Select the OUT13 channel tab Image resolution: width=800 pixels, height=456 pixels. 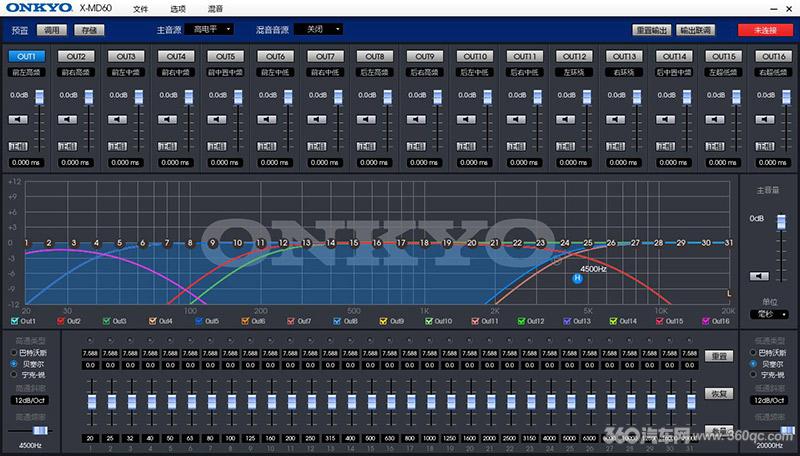pyautogui.click(x=624, y=56)
